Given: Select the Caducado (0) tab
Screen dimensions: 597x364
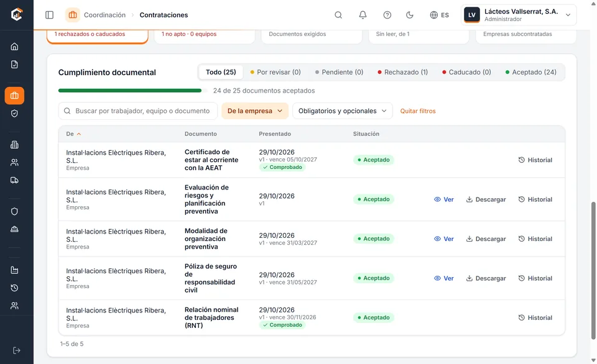Looking at the screenshot, I should point(466,72).
